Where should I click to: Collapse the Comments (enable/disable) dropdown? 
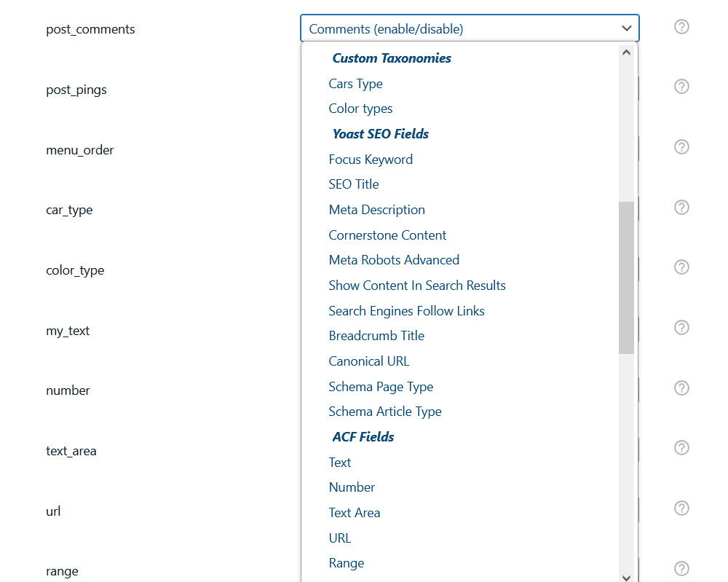pos(470,29)
